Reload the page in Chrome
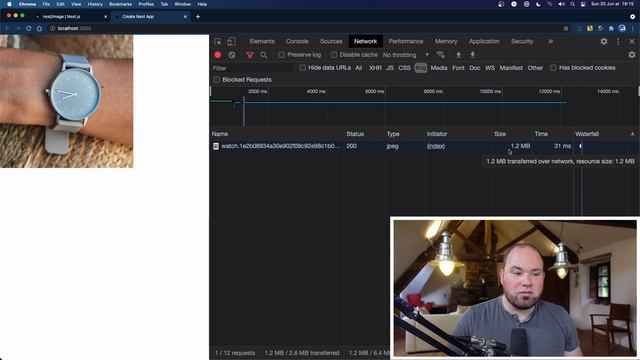Viewport: 640px width, 360px height. (x=29, y=28)
